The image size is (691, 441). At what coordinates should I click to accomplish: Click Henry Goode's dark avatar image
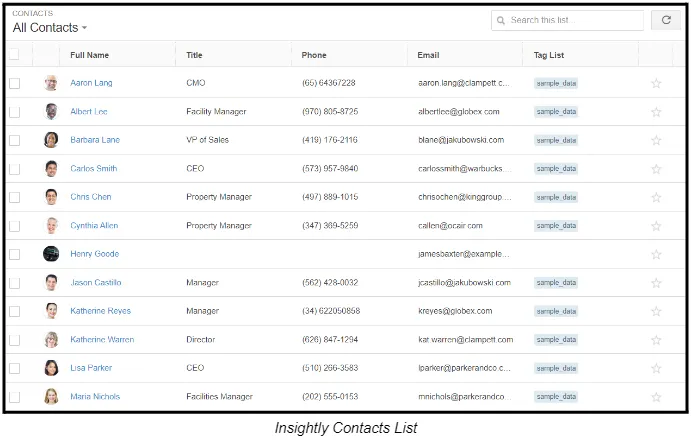(51, 254)
